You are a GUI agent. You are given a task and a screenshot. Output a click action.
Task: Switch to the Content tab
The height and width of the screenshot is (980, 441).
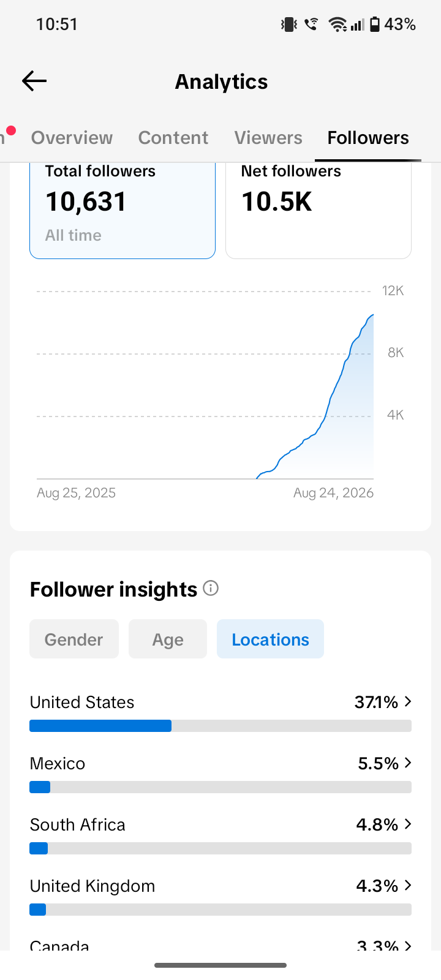pos(173,138)
